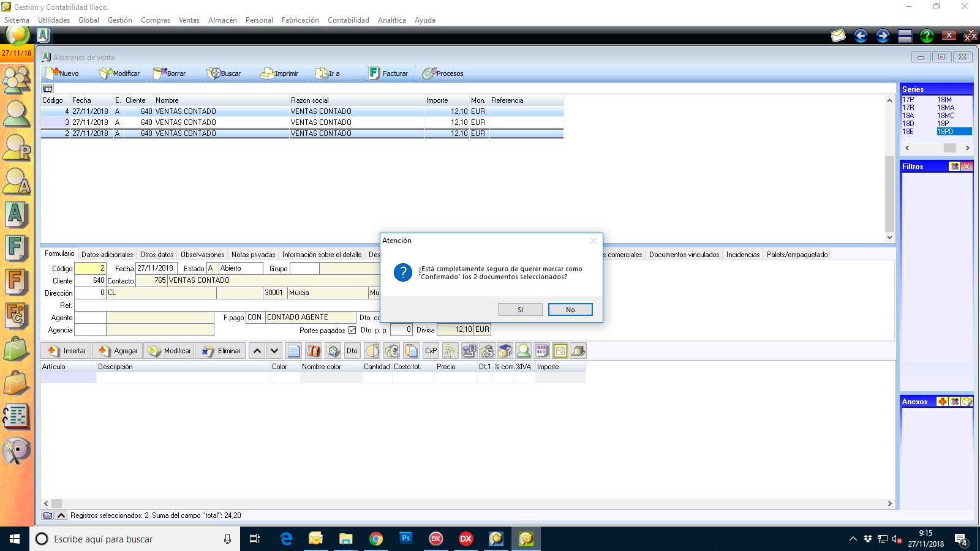Viewport: 980px width, 551px height.
Task: Click the CxP button
Action: [431, 351]
